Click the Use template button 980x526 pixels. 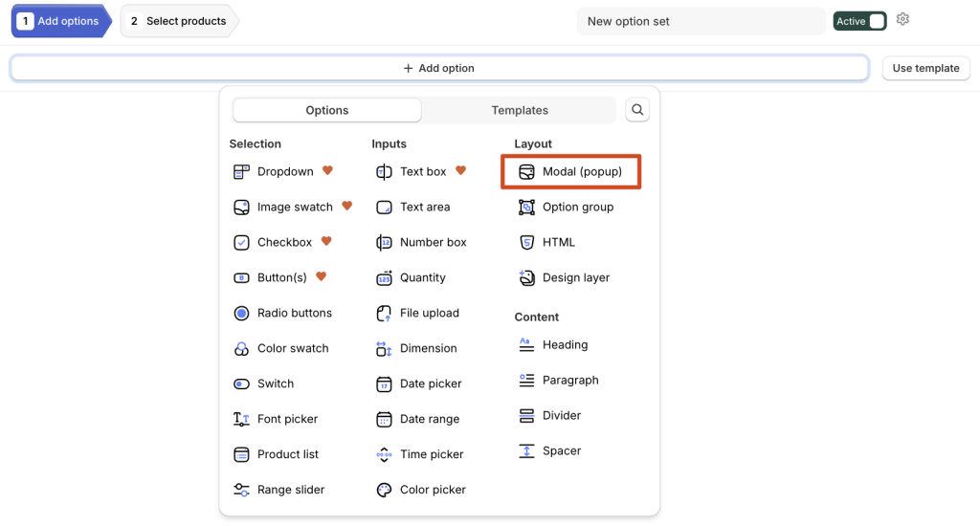(x=925, y=68)
